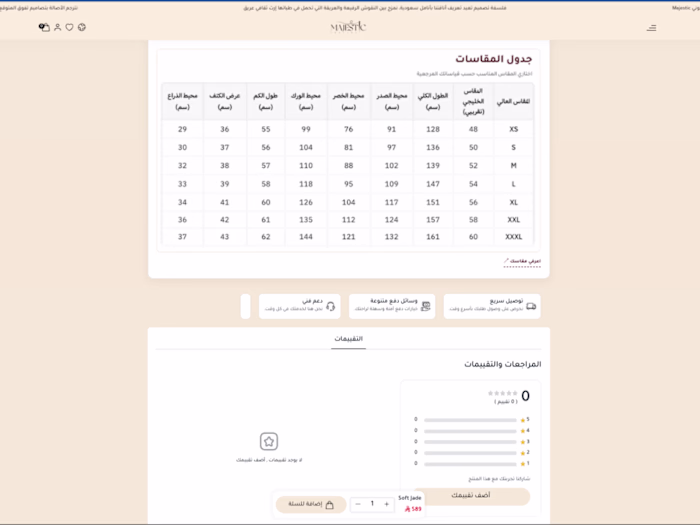Image resolution: width=700 pixels, height=525 pixels.
Task: Click the عرض الكتف column header
Action: (225, 101)
